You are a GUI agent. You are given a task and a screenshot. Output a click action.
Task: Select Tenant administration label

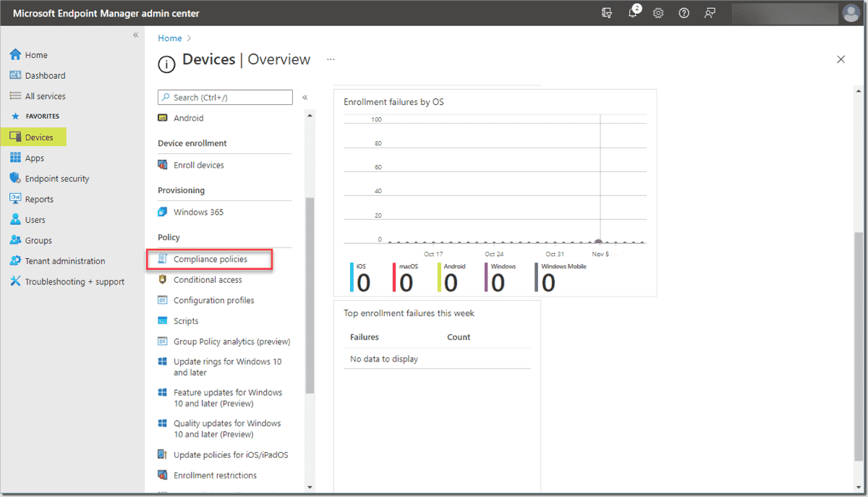pos(65,261)
